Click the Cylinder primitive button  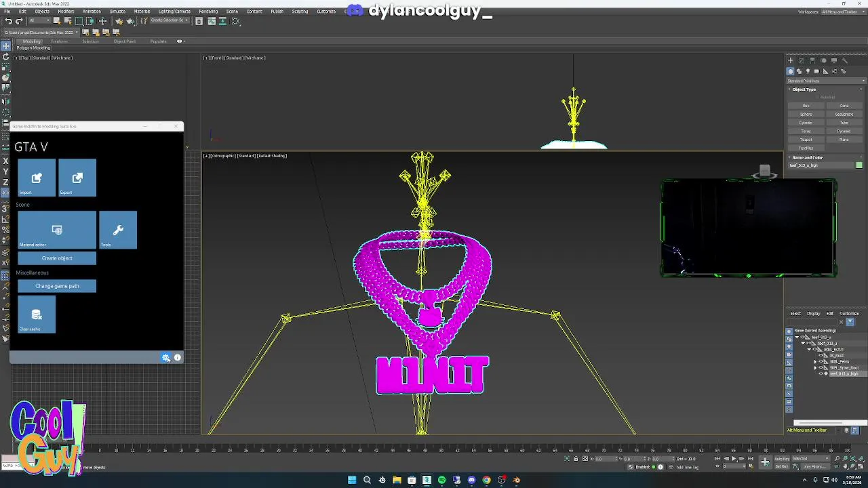pyautogui.click(x=806, y=123)
